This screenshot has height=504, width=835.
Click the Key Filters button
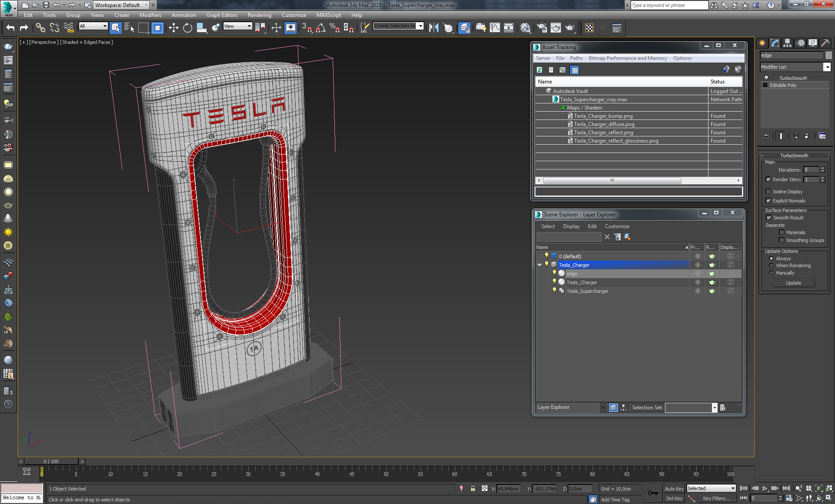click(716, 498)
